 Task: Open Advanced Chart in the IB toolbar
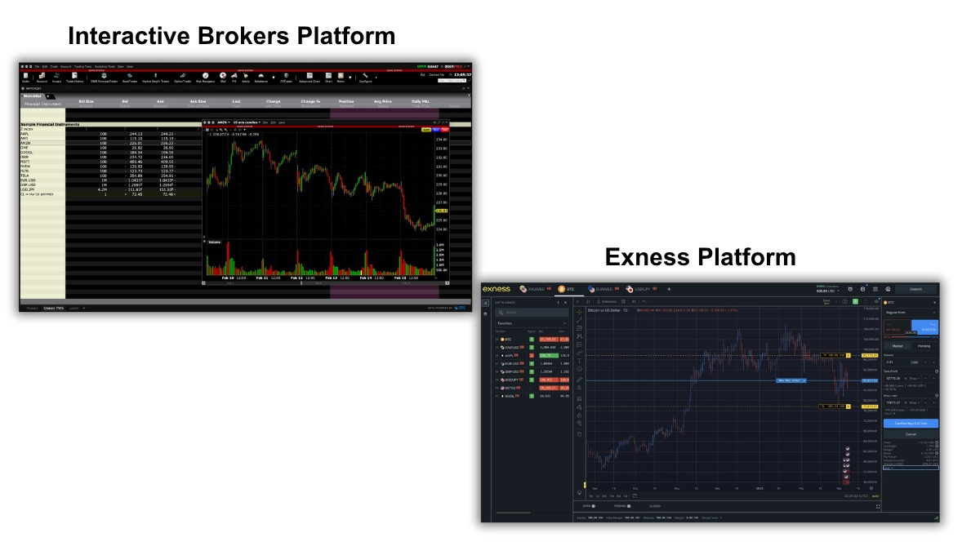point(310,78)
